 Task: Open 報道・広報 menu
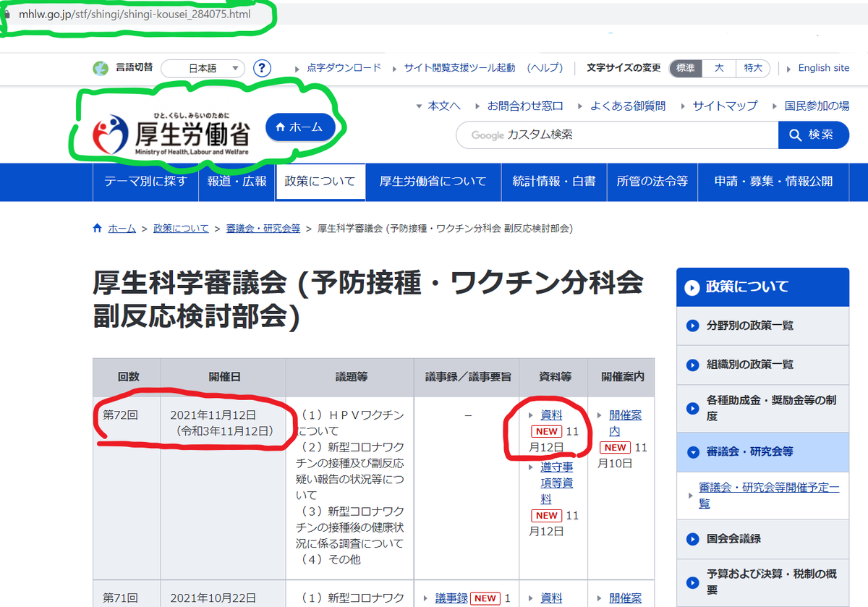coord(237,182)
